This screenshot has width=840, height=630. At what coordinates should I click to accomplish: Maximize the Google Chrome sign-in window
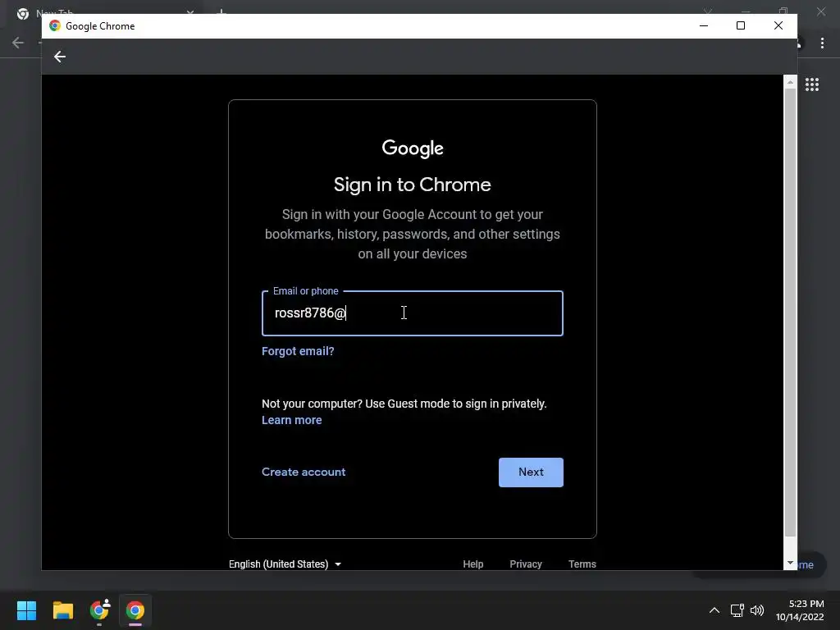pos(741,25)
